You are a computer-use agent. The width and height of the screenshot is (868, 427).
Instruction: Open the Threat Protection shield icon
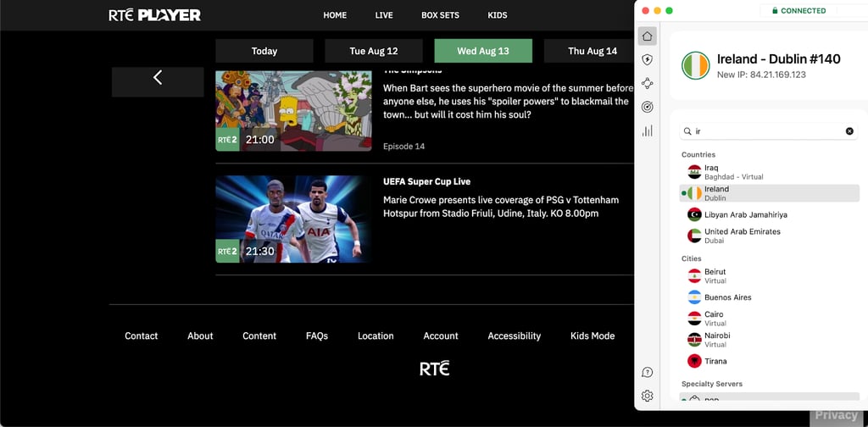pos(647,60)
